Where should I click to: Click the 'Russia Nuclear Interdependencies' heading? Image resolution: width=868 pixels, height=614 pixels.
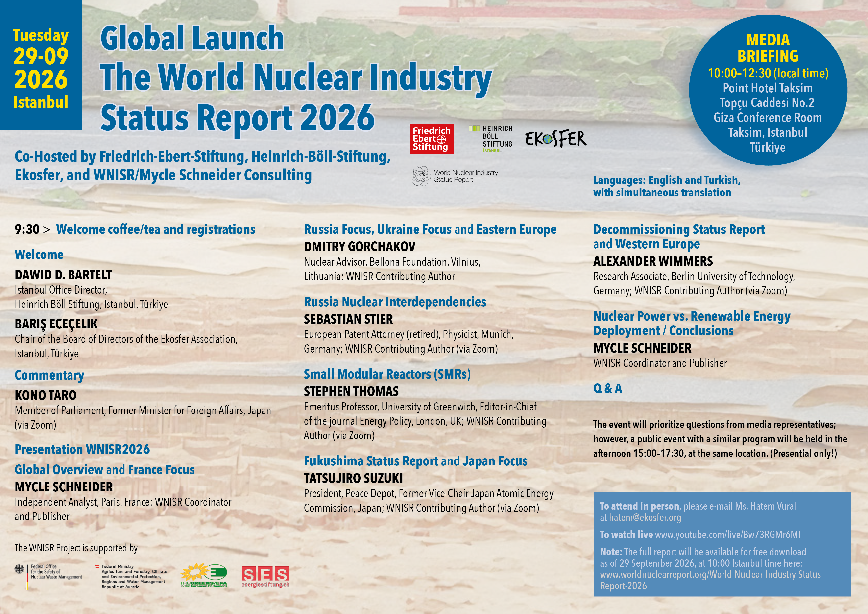click(x=395, y=302)
